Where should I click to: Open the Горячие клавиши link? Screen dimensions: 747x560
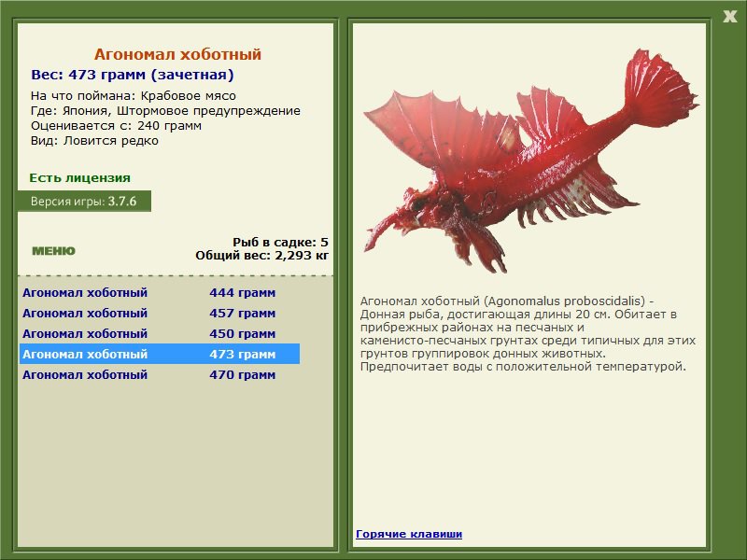point(409,534)
